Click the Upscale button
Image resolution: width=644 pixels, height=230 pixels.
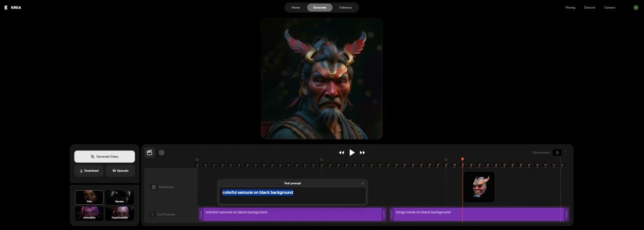120,171
